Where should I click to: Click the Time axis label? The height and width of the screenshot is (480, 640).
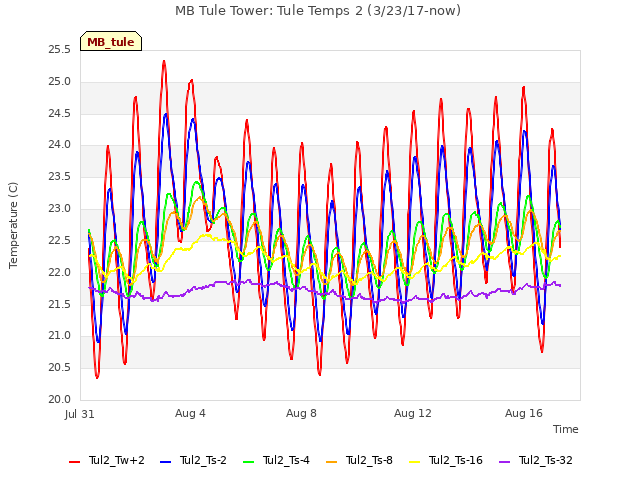[x=566, y=429]
